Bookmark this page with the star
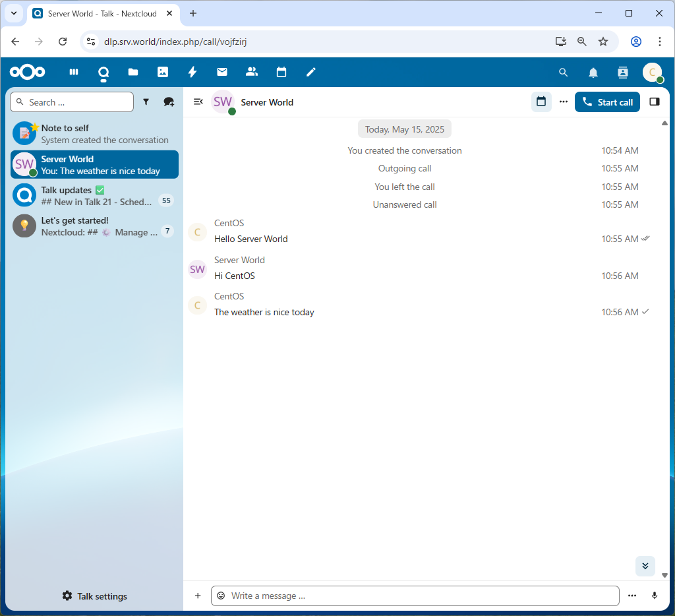 click(x=603, y=42)
